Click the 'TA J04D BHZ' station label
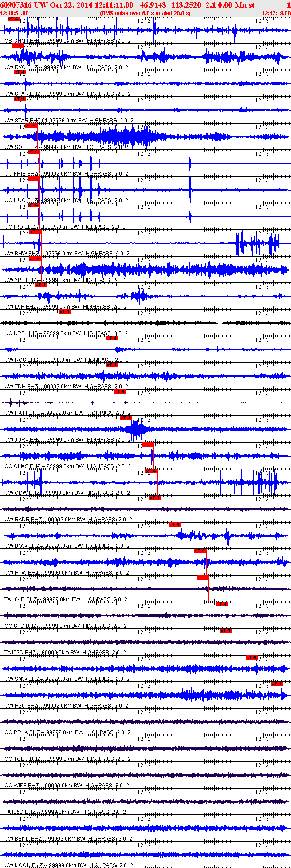 click(21, 599)
